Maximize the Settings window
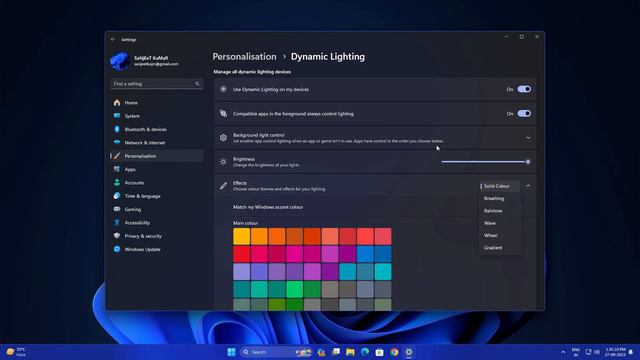The width and height of the screenshot is (640, 360). 522,37
